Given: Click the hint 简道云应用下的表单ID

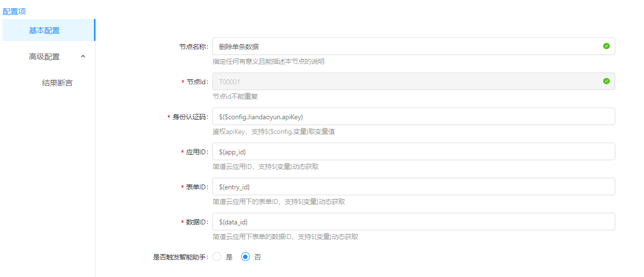Looking at the screenshot, I should [279, 202].
